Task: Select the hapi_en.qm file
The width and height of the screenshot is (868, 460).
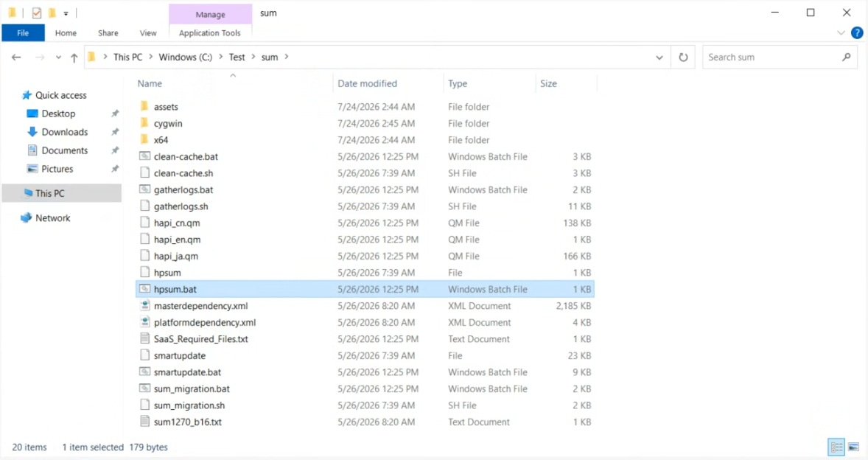Action: point(365,239)
